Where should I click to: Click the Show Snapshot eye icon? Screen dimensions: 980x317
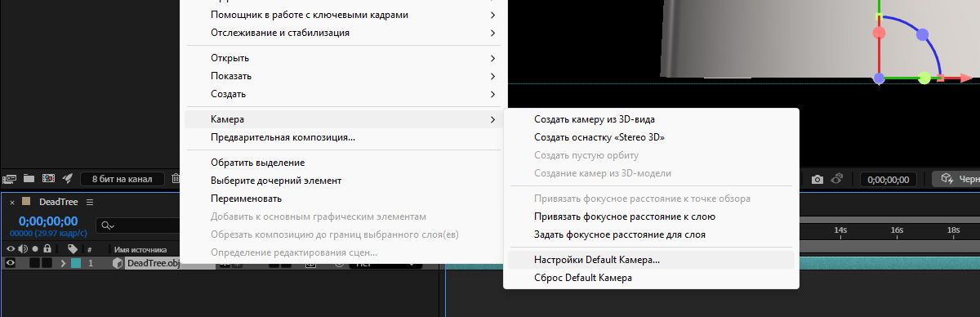pyautogui.click(x=836, y=178)
